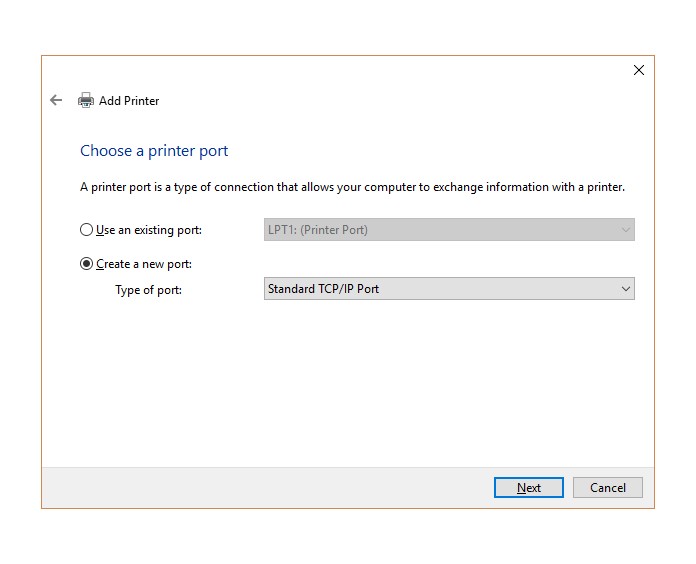Click the 'Type of port:' label
Viewport: 696px width, 564px height.
(x=149, y=290)
